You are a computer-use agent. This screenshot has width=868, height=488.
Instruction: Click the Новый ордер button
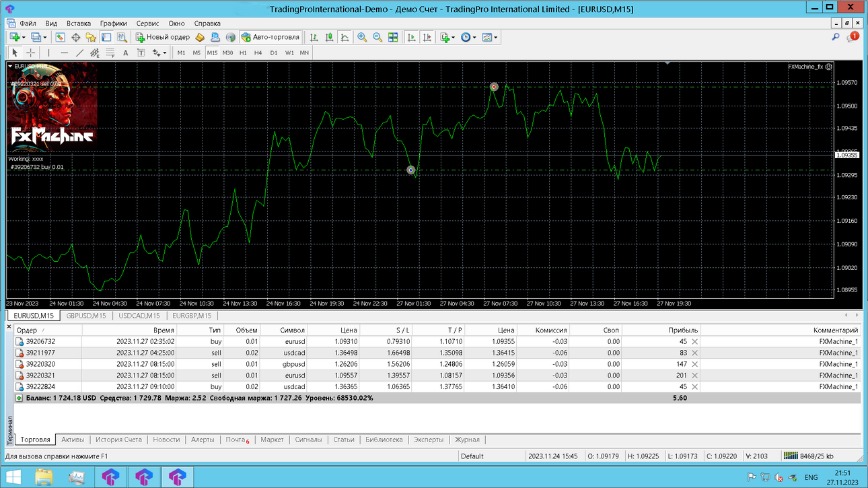coord(163,38)
